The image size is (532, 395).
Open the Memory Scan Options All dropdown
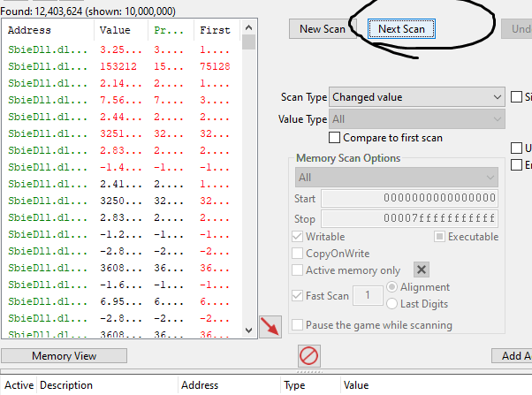[397, 177]
